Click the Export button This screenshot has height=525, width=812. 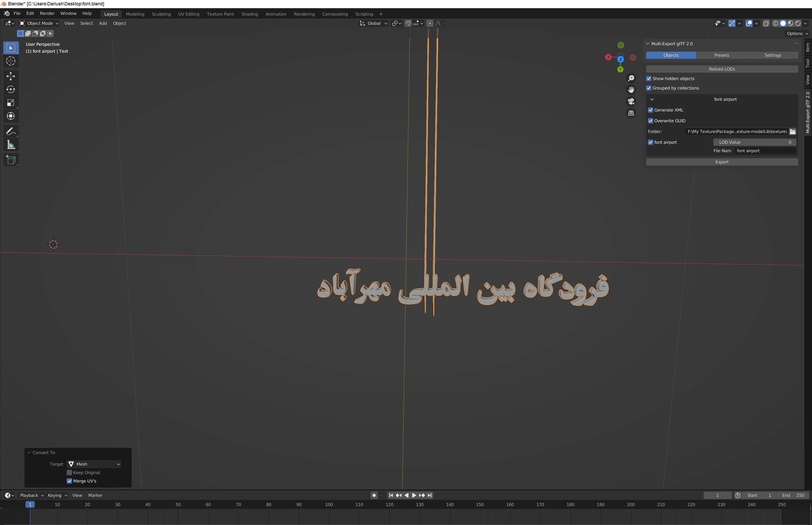click(x=722, y=162)
